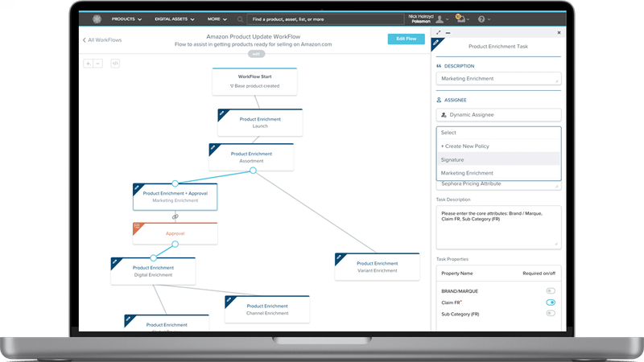
Task: Click pencil icon on Digital Enrichment node
Action: point(114,262)
